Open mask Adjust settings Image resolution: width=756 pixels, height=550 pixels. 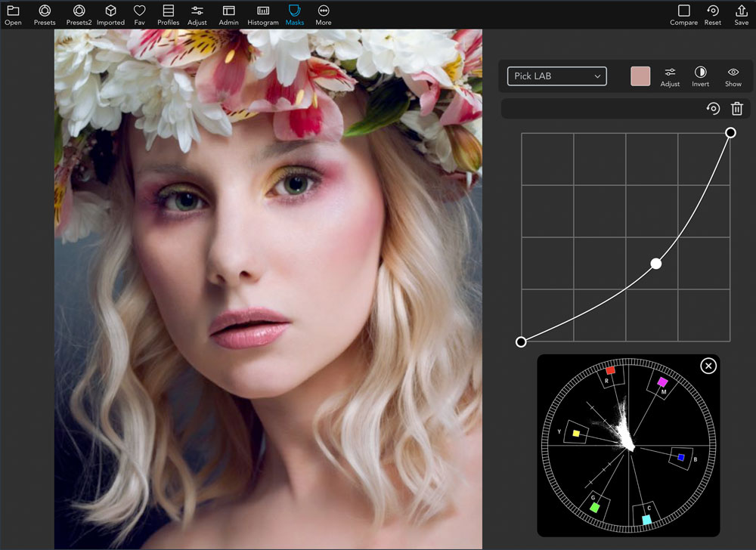(670, 76)
